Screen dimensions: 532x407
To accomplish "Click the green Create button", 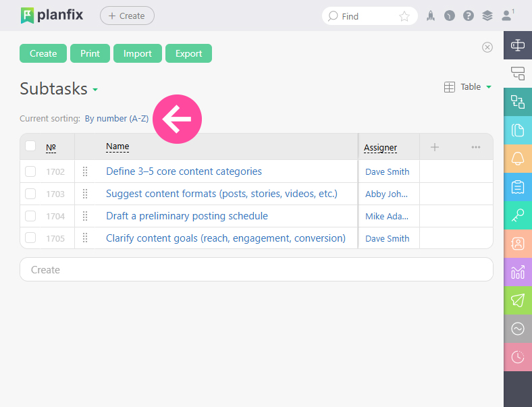I will pyautogui.click(x=43, y=53).
